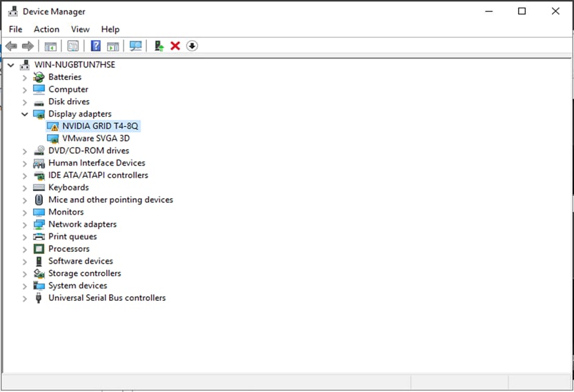This screenshot has height=392, width=574.
Task: Select the Human Interface Devices label
Action: [97, 163]
